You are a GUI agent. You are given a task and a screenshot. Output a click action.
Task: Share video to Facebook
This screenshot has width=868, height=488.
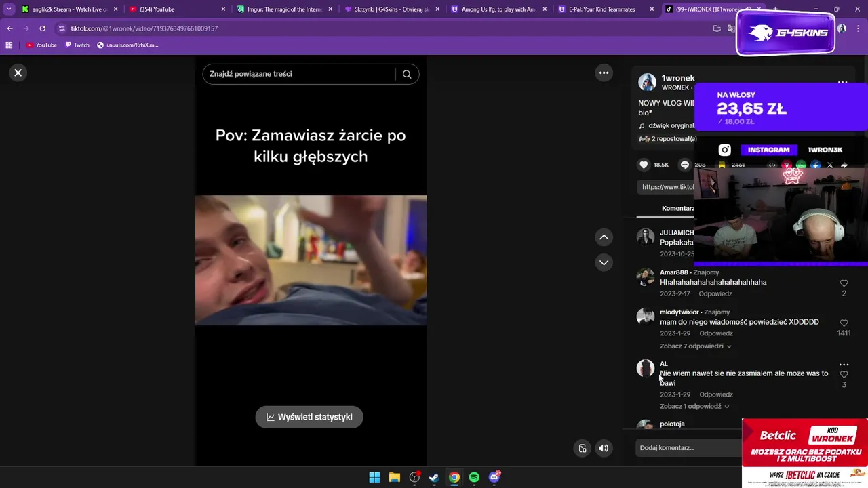tap(816, 165)
